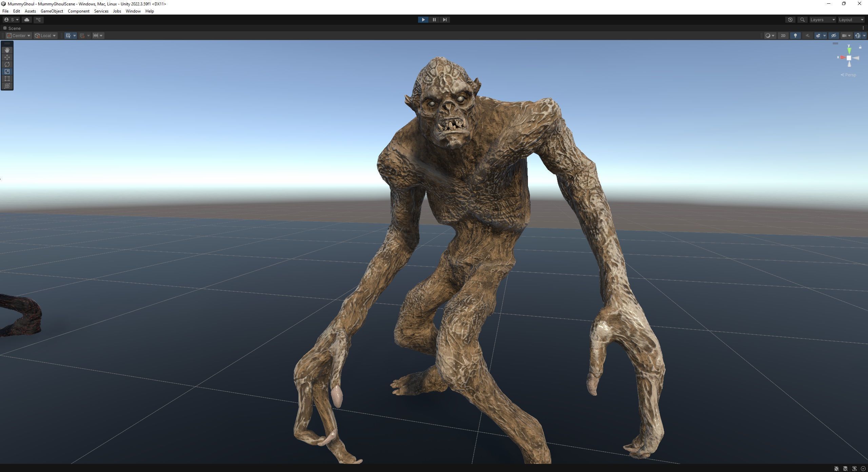The height and width of the screenshot is (472, 868).
Task: Click the activity checkmark status icon
Action: (863, 469)
